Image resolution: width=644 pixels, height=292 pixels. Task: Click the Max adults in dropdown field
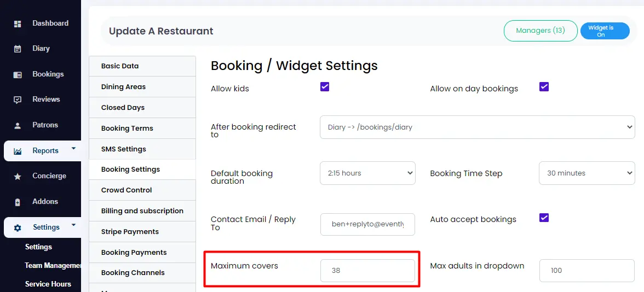tap(587, 271)
